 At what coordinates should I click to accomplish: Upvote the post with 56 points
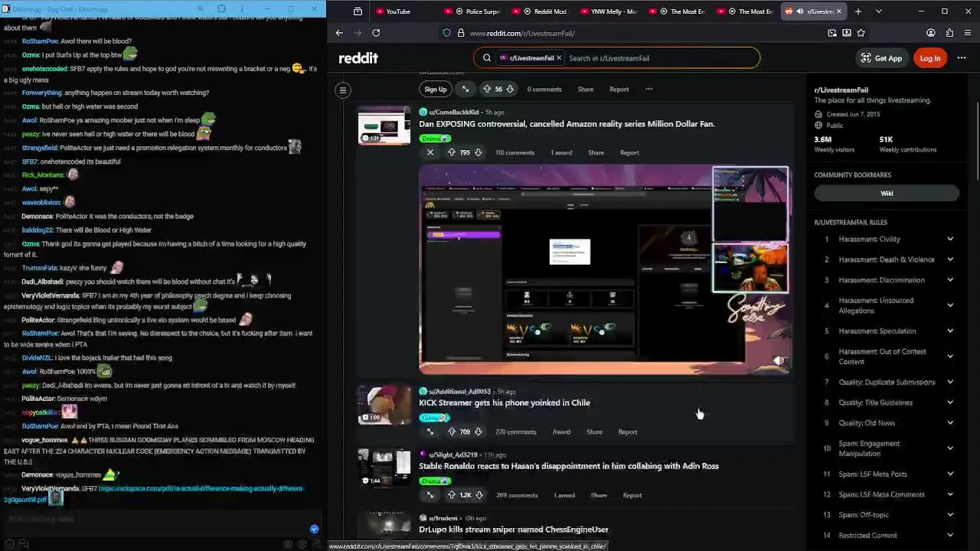pos(486,90)
